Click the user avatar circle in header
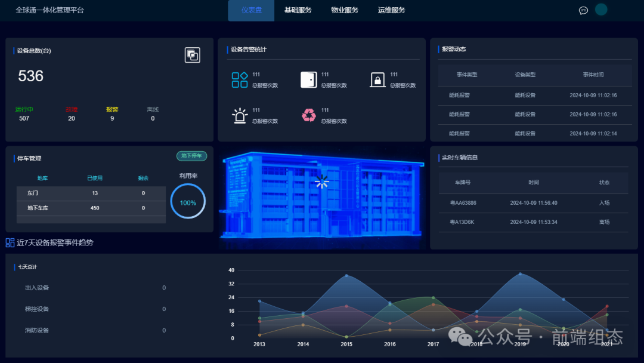 pos(601,10)
